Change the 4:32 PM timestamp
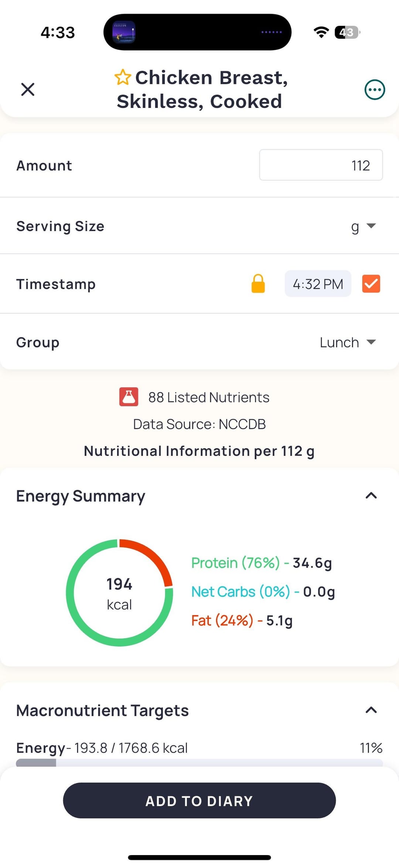This screenshot has width=399, height=868. pyautogui.click(x=318, y=284)
